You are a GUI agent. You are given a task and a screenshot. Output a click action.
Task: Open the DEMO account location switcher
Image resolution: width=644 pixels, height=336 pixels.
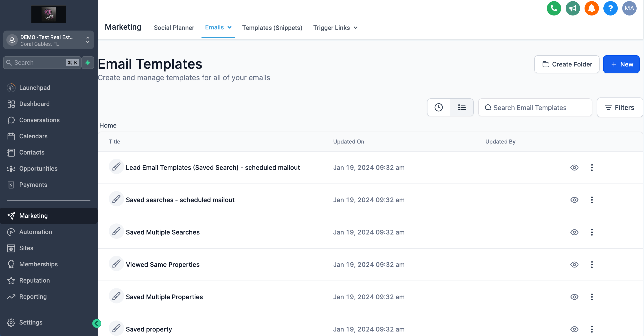tap(48, 40)
